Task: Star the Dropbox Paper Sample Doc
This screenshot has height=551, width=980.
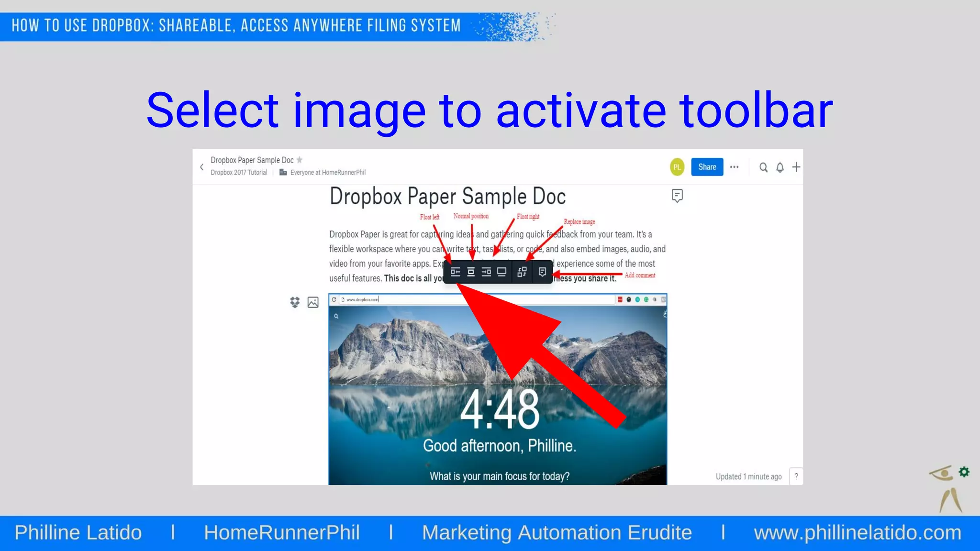Action: pos(300,160)
